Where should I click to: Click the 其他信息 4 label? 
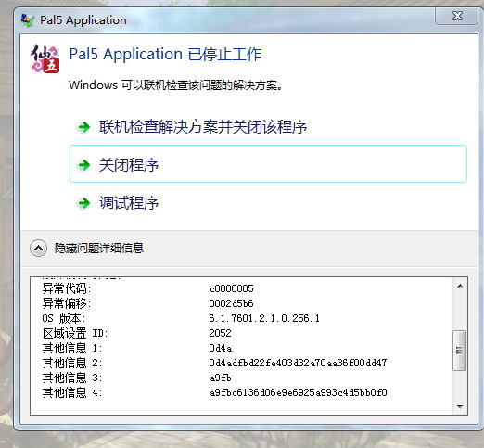pos(72,392)
